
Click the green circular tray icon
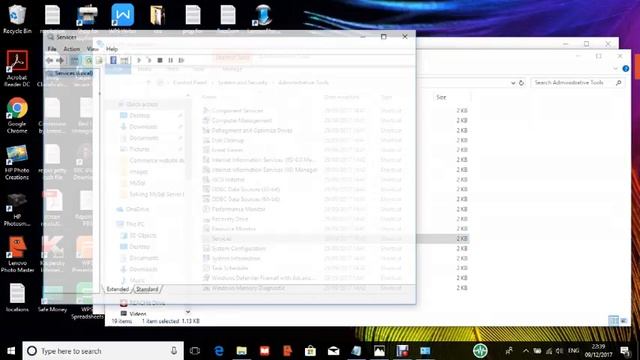(480, 351)
